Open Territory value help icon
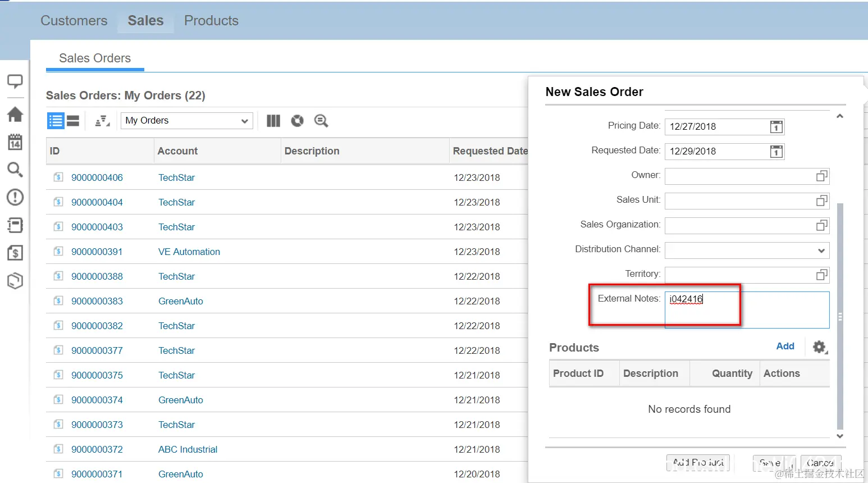The image size is (868, 483). [821, 275]
